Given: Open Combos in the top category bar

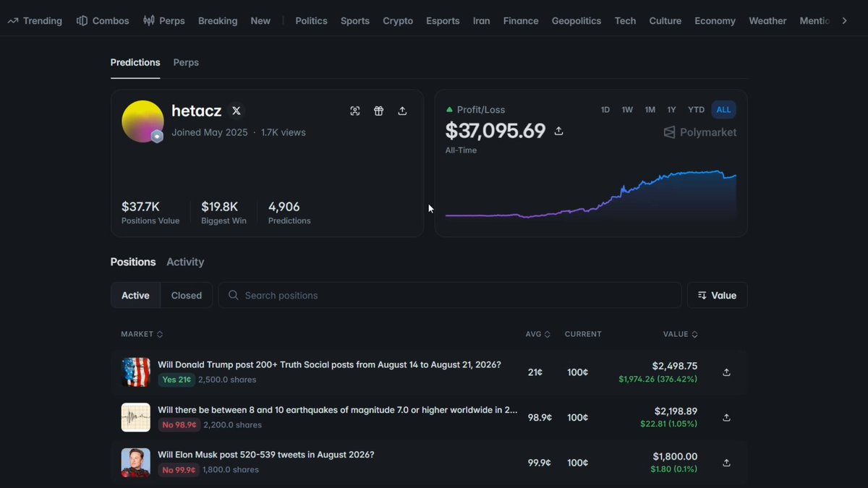Looking at the screenshot, I should coord(103,21).
